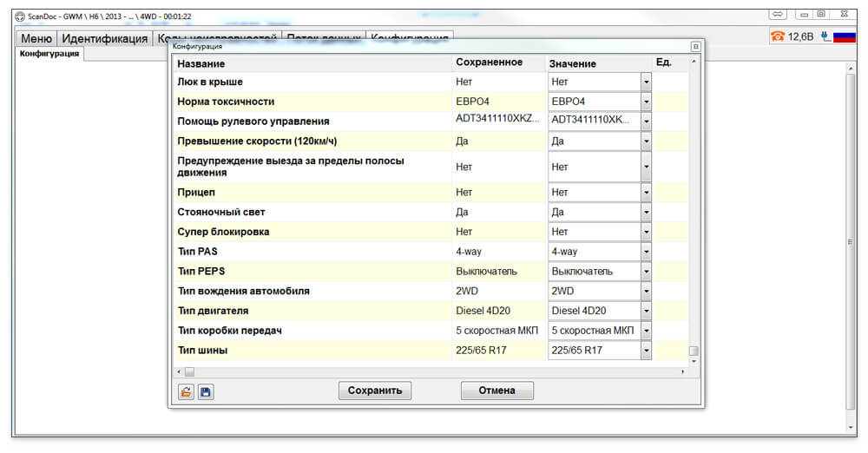
Task: Open the Меню tab
Action: (x=36, y=38)
